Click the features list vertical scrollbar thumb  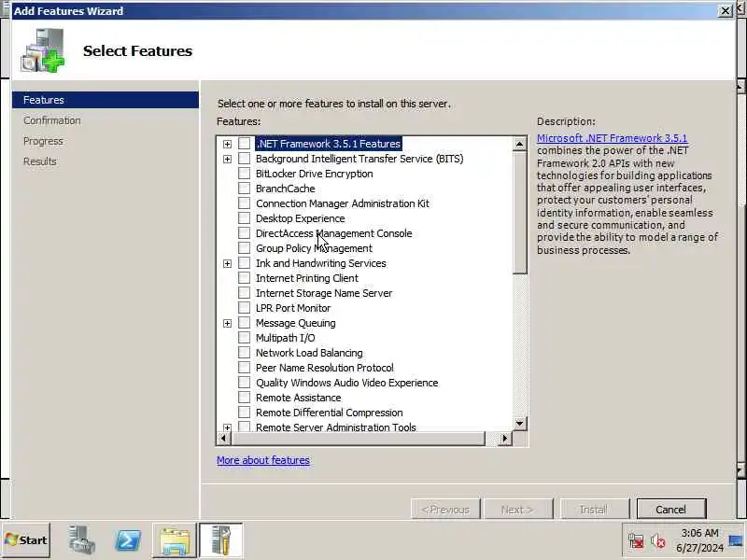[x=520, y=213]
